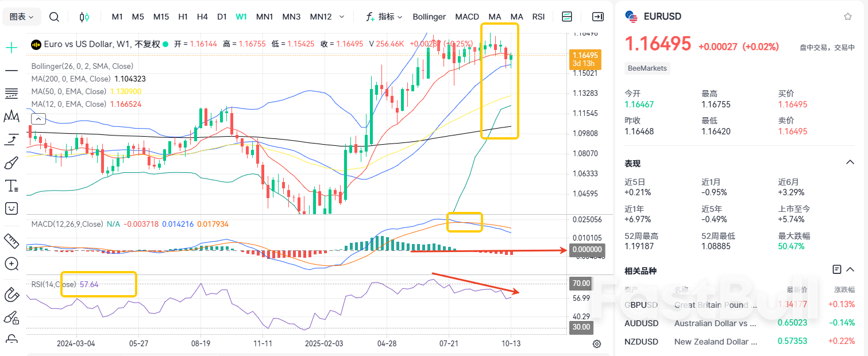Click the search magnifier icon

[x=54, y=17]
